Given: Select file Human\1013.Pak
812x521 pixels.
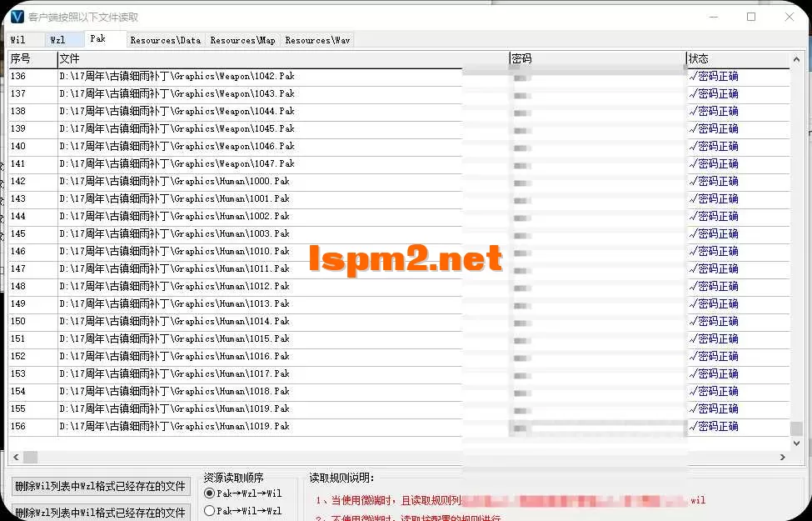Looking at the screenshot, I should point(175,303).
